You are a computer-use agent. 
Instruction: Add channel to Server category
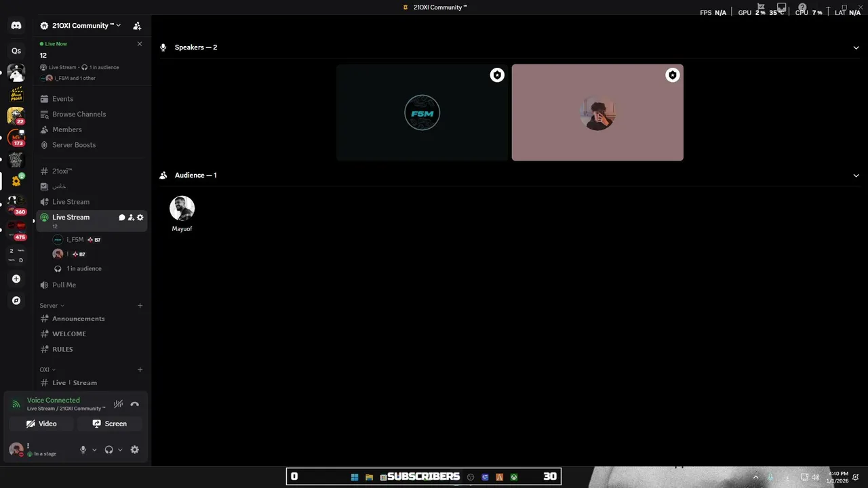tap(140, 306)
